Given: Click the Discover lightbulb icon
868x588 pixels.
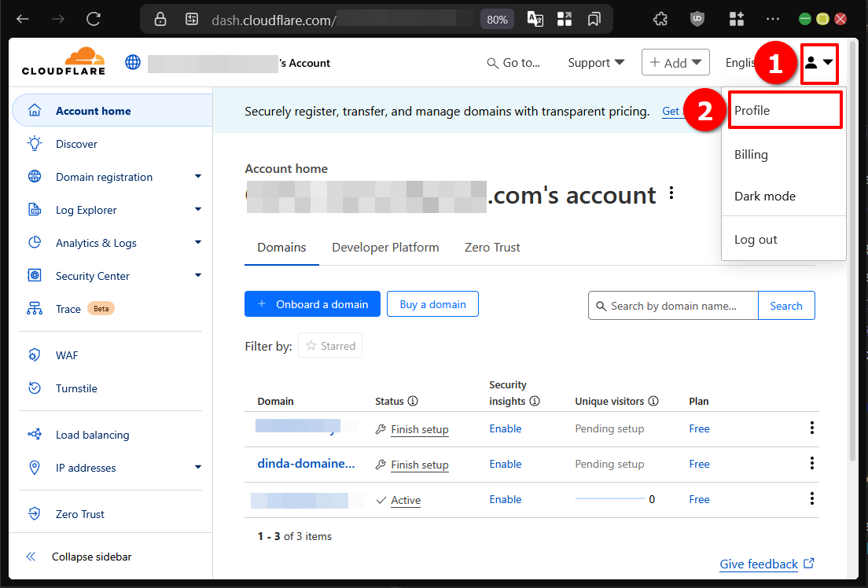Looking at the screenshot, I should 35,143.
